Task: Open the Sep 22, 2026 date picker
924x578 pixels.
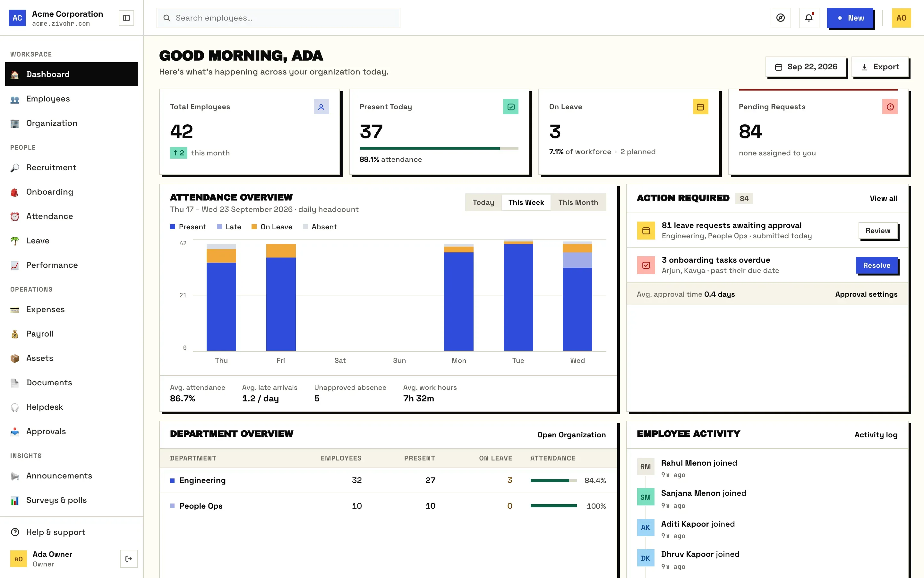Action: click(x=806, y=67)
